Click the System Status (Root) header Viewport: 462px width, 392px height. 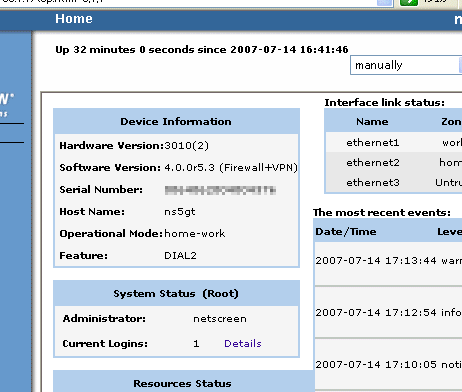click(176, 293)
